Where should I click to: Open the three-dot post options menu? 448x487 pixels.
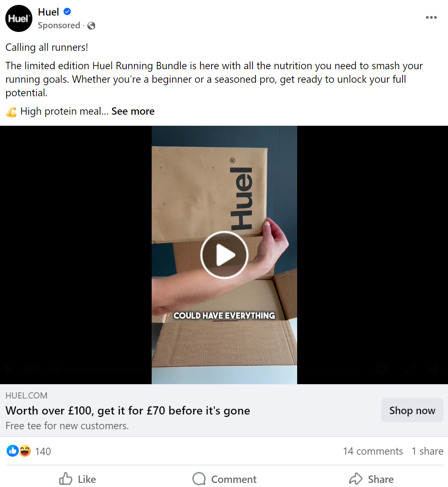pos(431,17)
